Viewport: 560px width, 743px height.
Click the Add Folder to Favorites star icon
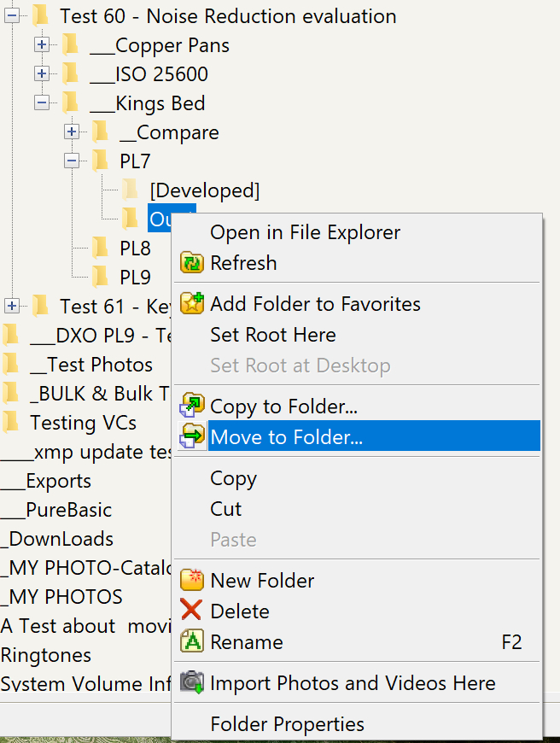point(192,304)
